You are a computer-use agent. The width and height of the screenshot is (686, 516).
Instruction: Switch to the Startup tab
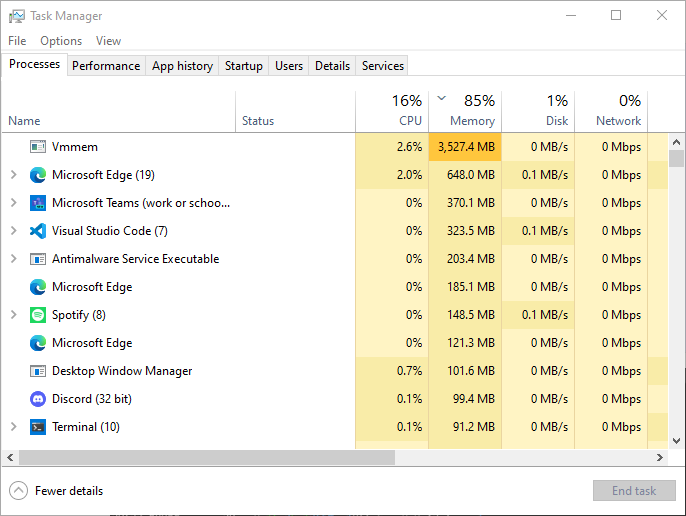(x=244, y=66)
